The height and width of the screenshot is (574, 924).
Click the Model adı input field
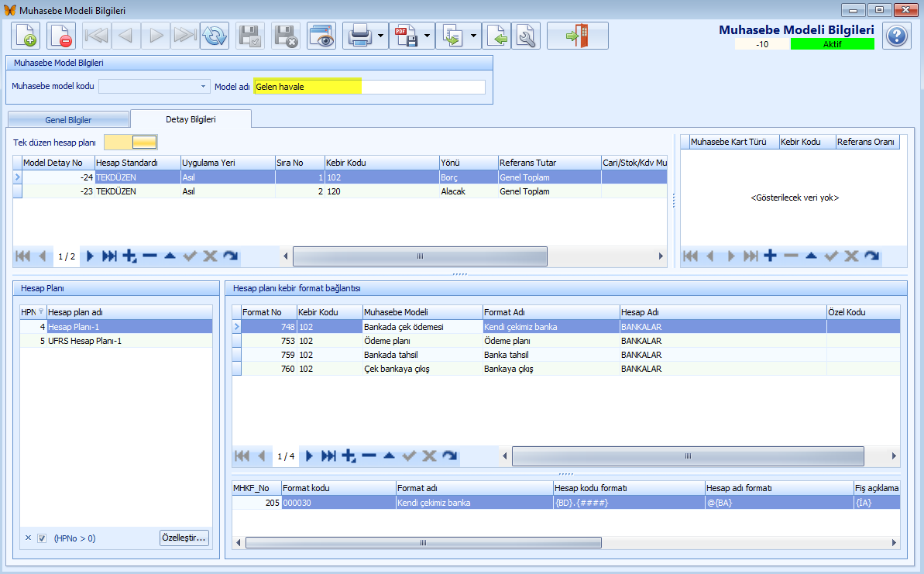(x=369, y=87)
